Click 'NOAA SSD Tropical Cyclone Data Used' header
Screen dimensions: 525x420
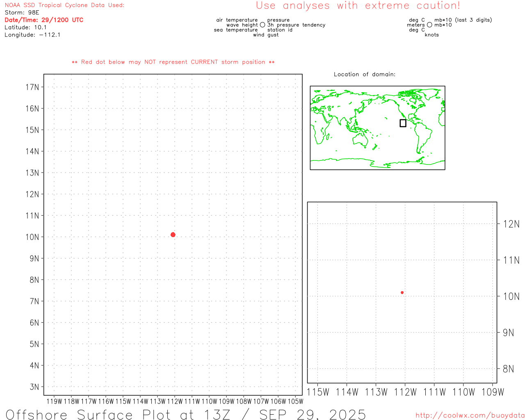64,5
